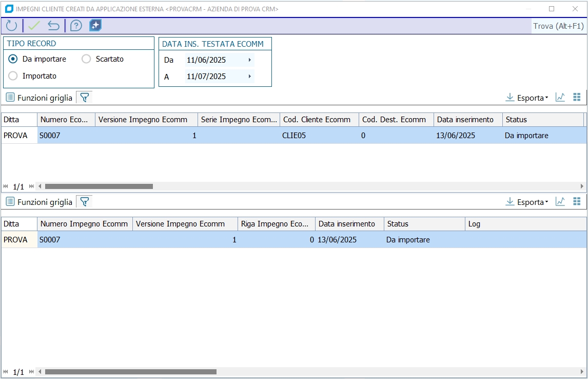Image resolution: width=588 pixels, height=379 pixels.
Task: Open lower grid 'Funzioni griglia' menu
Action: pos(40,202)
